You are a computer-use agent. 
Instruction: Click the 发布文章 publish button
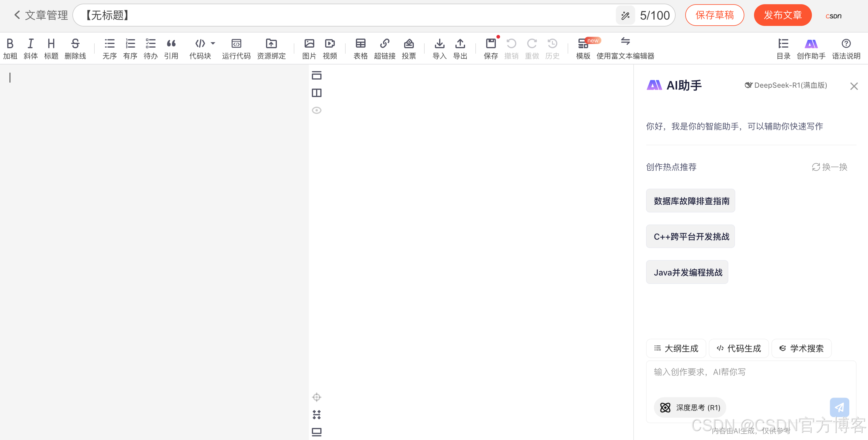point(782,15)
